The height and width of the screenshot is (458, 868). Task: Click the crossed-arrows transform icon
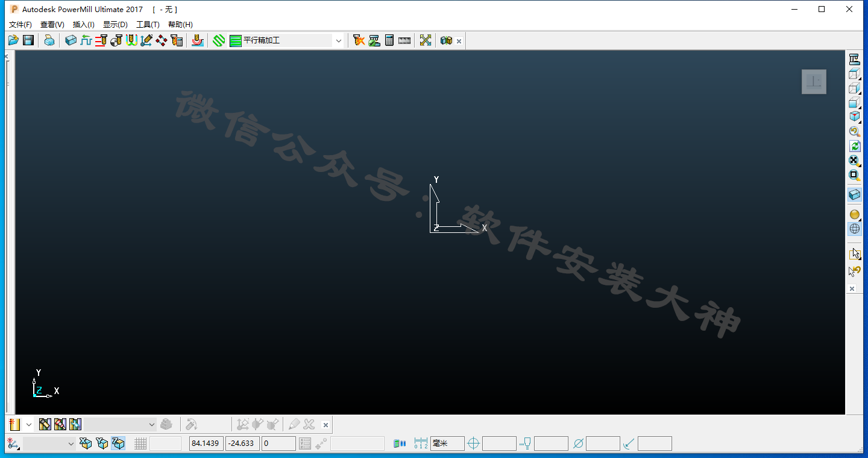click(426, 40)
